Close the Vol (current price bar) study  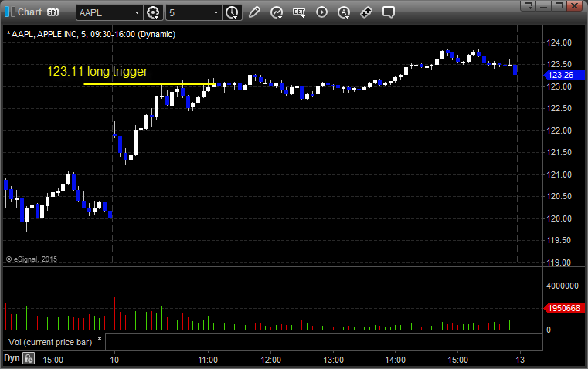pyautogui.click(x=100, y=339)
